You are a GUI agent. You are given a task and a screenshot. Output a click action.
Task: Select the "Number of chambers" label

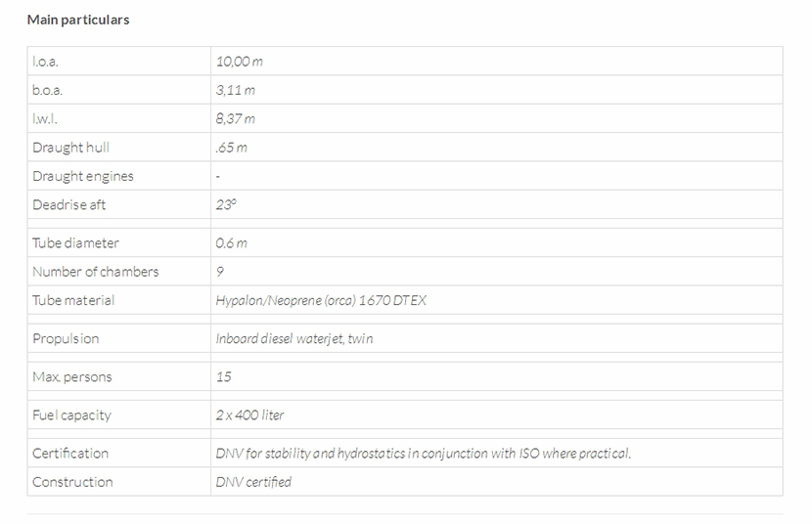click(95, 272)
